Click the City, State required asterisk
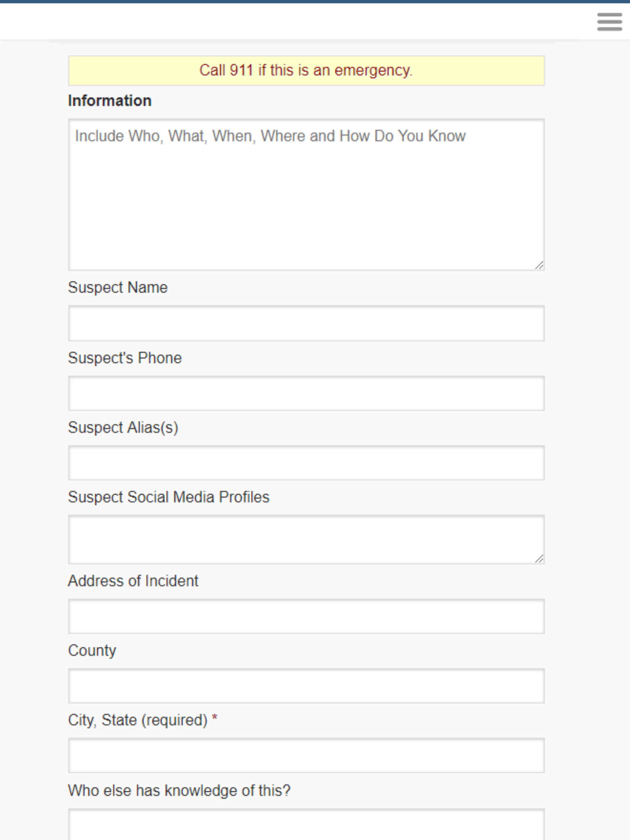 tap(215, 717)
